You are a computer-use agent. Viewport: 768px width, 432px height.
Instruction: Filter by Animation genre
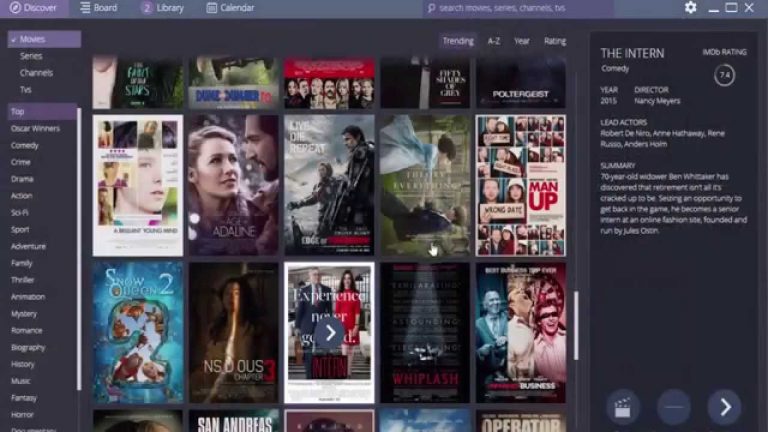point(28,296)
